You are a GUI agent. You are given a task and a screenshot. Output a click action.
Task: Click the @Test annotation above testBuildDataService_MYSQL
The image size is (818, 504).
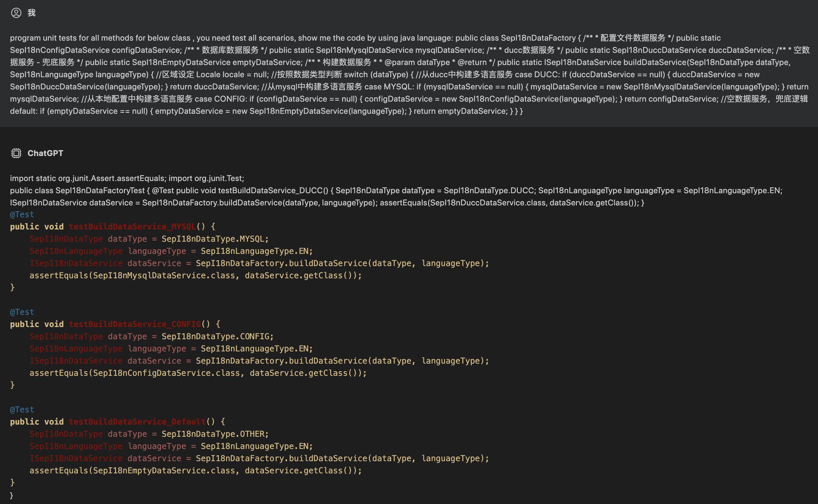coord(22,214)
